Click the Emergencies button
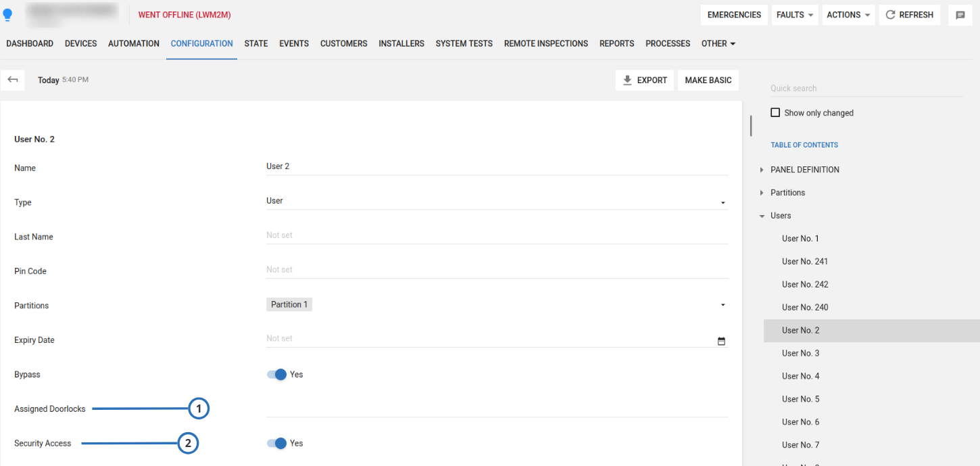 coord(734,15)
